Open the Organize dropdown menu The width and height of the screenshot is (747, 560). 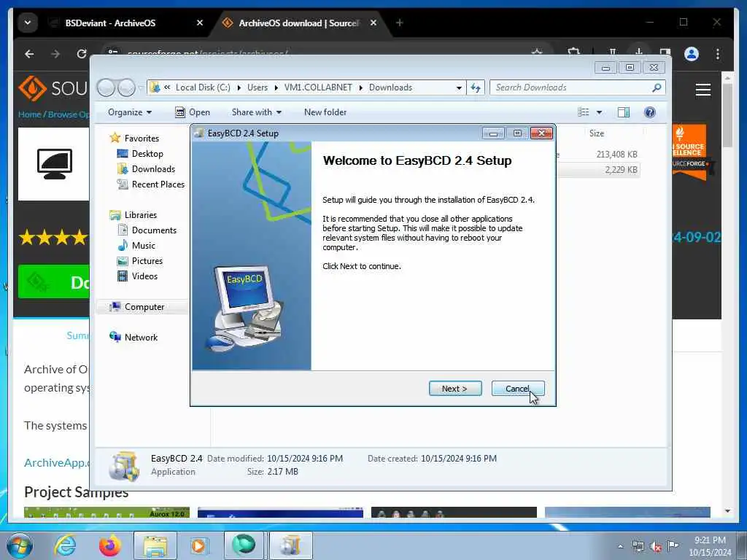[x=130, y=112]
